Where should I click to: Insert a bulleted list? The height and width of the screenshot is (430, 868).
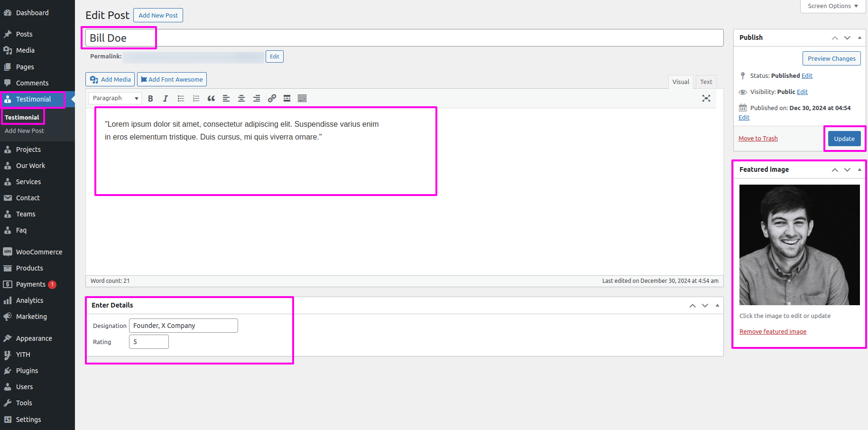[181, 98]
